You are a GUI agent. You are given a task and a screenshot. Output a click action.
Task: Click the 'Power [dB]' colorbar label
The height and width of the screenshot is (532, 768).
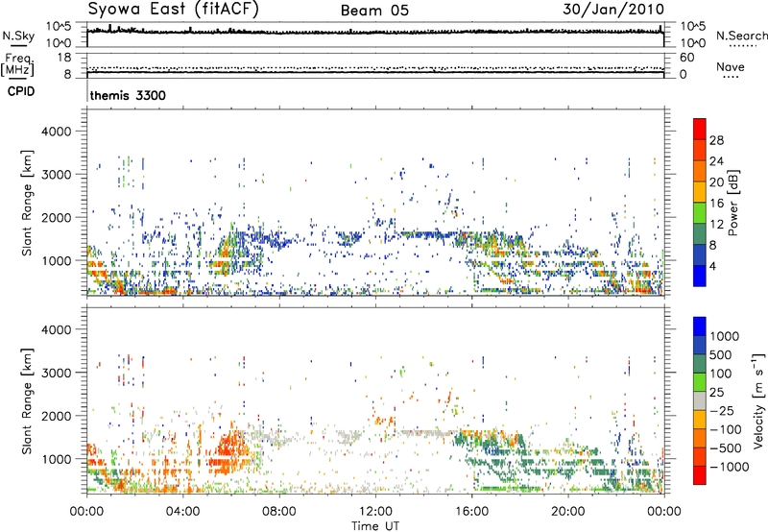pyautogui.click(x=732, y=203)
